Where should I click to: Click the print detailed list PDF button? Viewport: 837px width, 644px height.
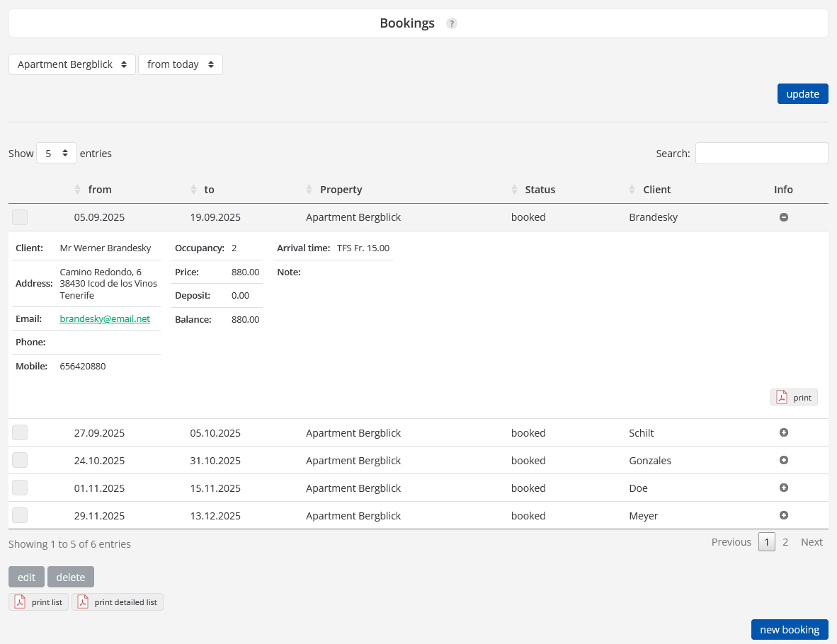pyautogui.click(x=118, y=602)
